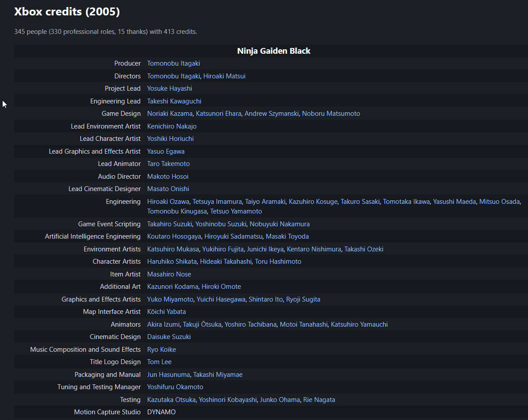Click the Yasushi Maeda link
The height and width of the screenshot is (420, 528).
pos(454,202)
